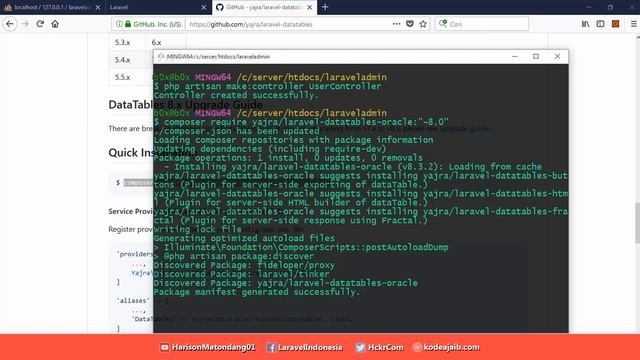
Task: Switch to the Laravel tab
Action: pyautogui.click(x=158, y=7)
